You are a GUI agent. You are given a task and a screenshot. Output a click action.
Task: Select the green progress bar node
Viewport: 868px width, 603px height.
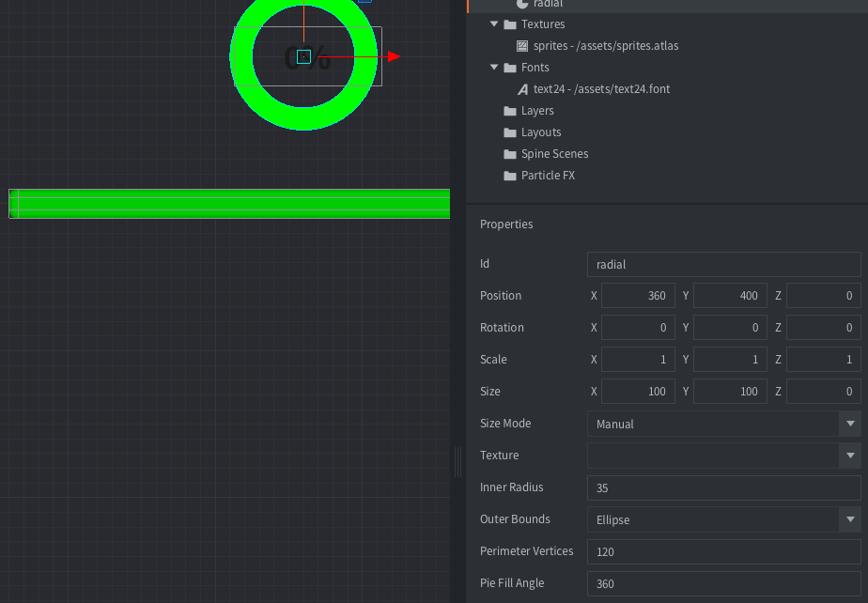229,204
